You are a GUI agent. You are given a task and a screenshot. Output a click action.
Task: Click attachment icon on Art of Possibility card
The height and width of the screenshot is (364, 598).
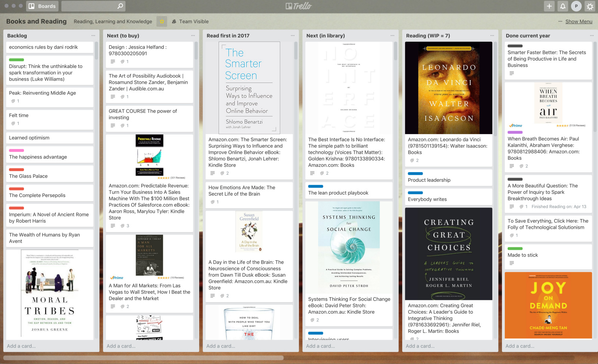coord(122,97)
